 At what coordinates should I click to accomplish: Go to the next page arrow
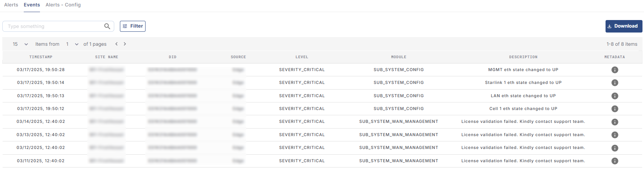tap(125, 44)
